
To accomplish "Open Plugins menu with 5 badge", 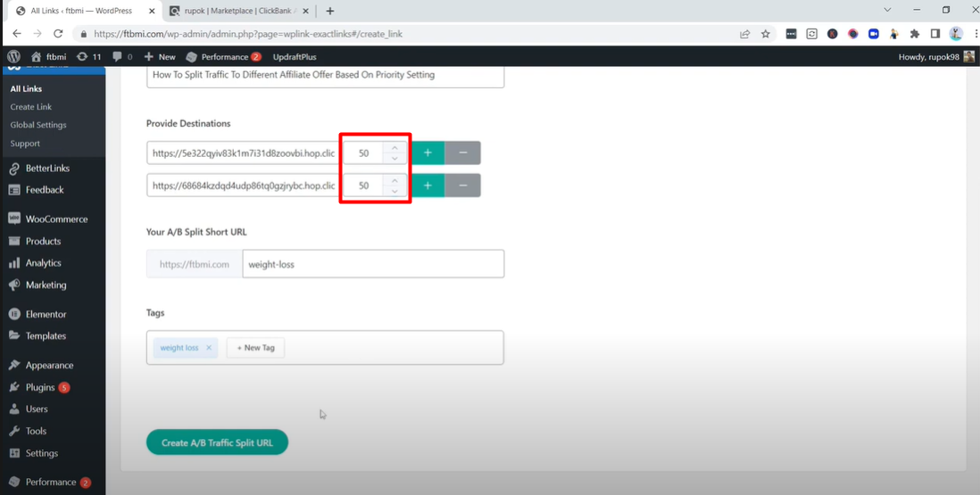I will tap(40, 387).
